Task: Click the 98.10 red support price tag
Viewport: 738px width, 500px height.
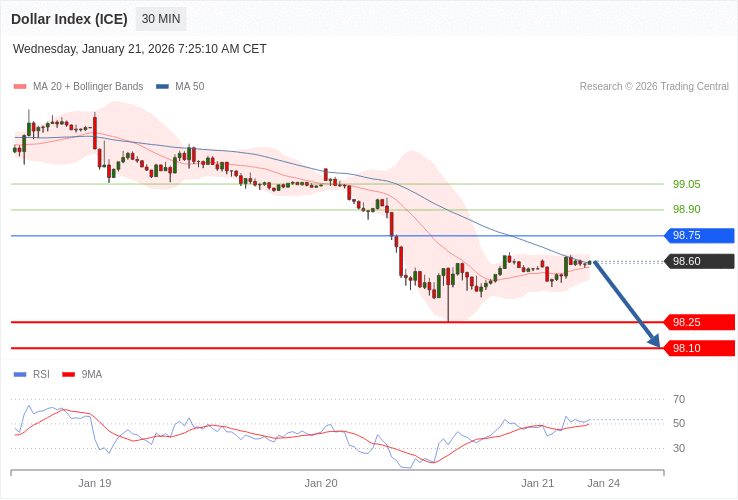Action: pyautogui.click(x=699, y=348)
